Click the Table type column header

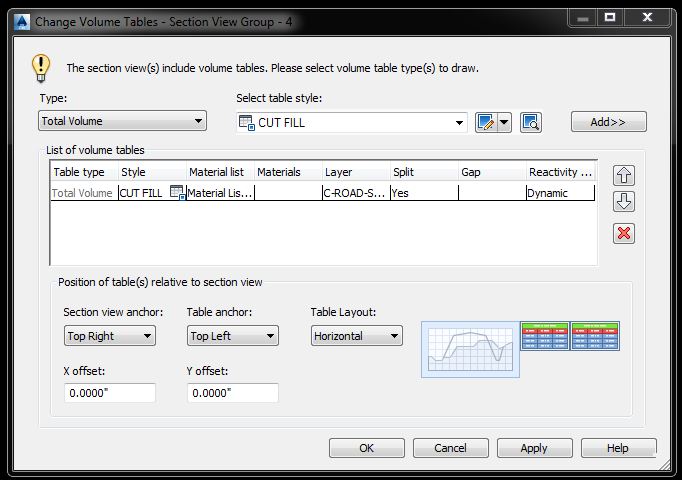pyautogui.click(x=84, y=172)
